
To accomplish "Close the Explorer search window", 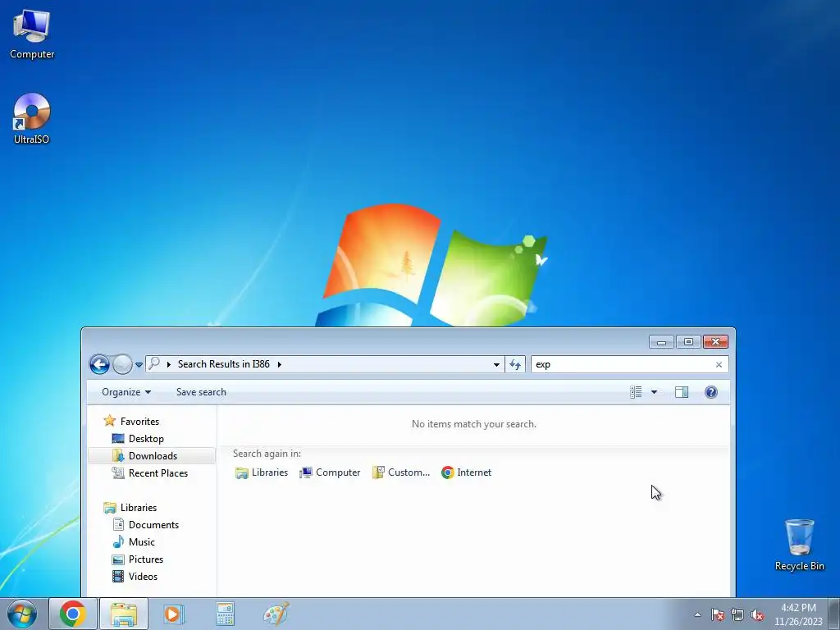I will click(715, 342).
